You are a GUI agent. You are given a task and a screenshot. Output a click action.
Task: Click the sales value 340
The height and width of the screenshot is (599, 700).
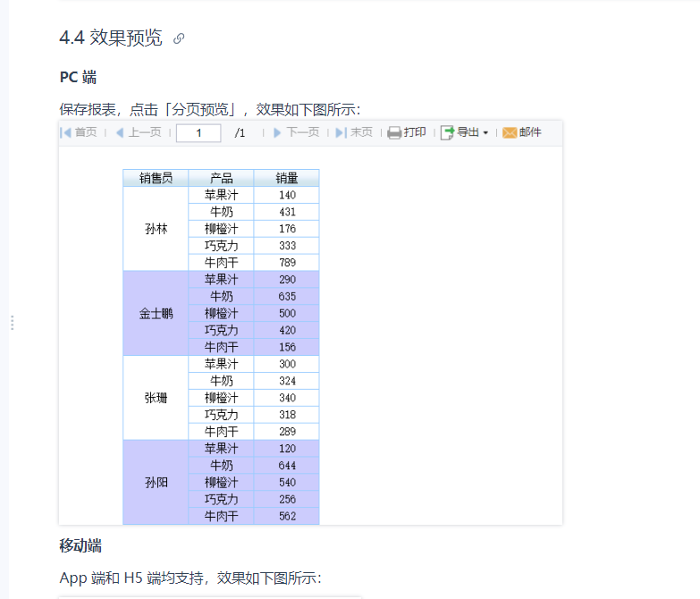coord(287,398)
